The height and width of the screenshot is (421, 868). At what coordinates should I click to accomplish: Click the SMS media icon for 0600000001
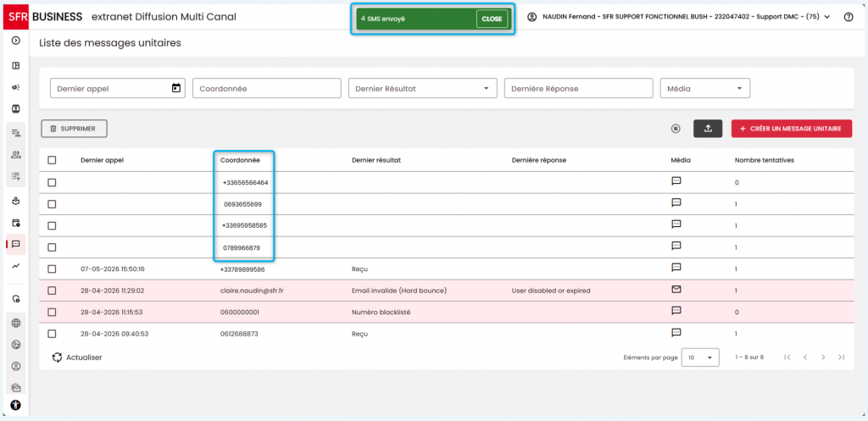(x=676, y=311)
